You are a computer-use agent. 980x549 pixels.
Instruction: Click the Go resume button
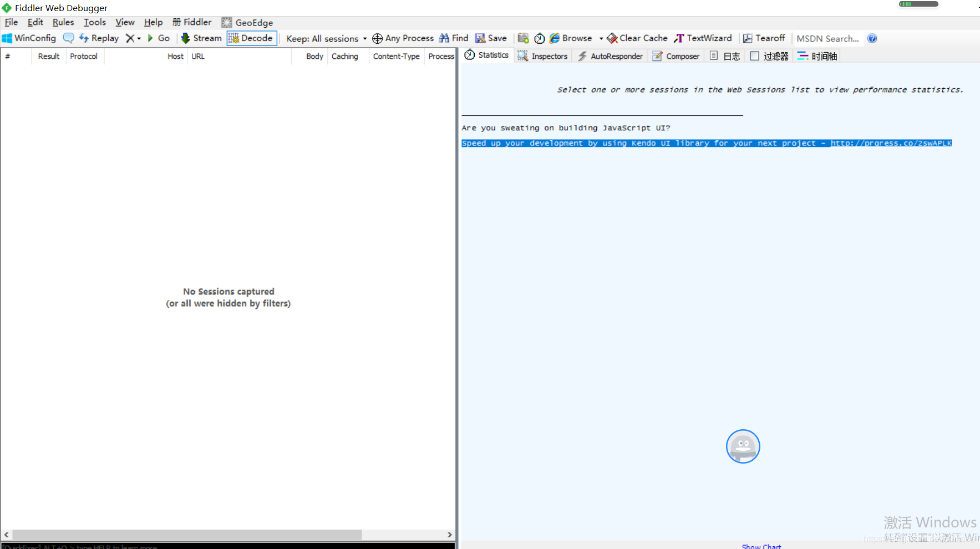[159, 38]
